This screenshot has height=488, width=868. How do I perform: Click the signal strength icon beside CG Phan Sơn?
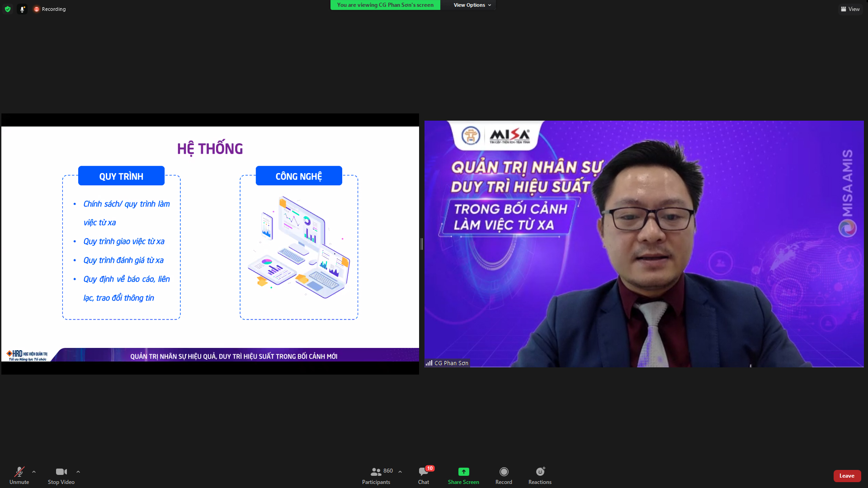(x=429, y=363)
